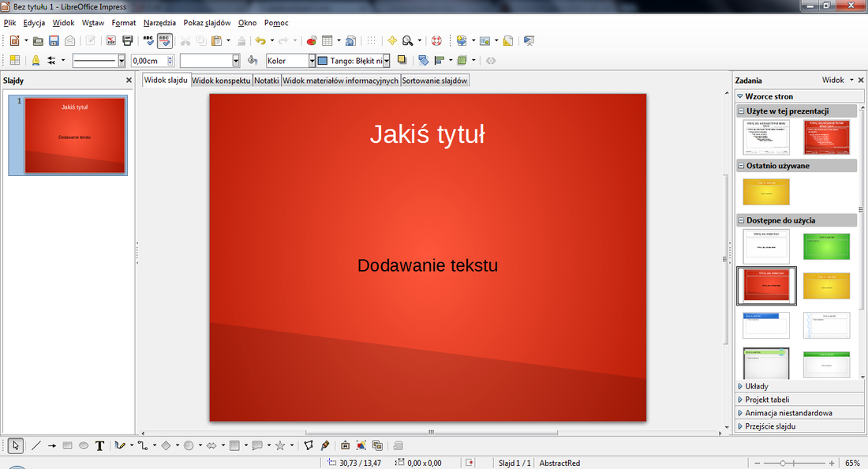Click the Area fill bucket icon
Image resolution: width=868 pixels, height=469 pixels.
(x=253, y=60)
